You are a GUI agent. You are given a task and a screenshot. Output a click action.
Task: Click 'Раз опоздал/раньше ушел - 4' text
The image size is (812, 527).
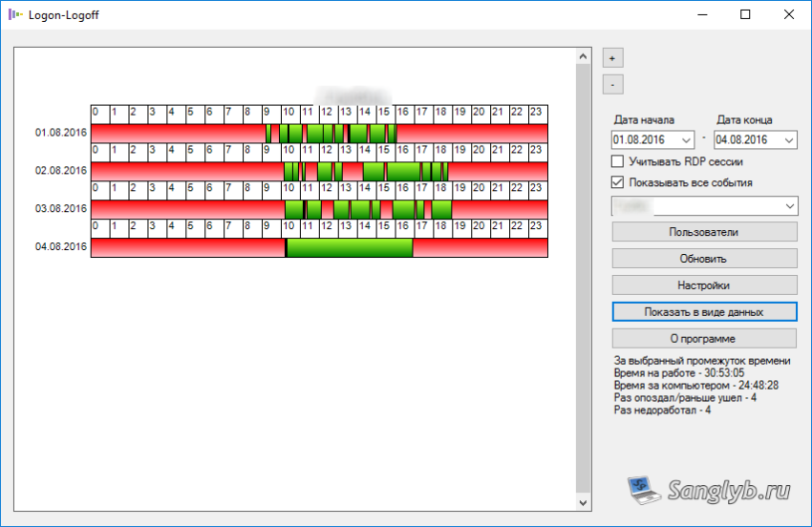coord(685,398)
